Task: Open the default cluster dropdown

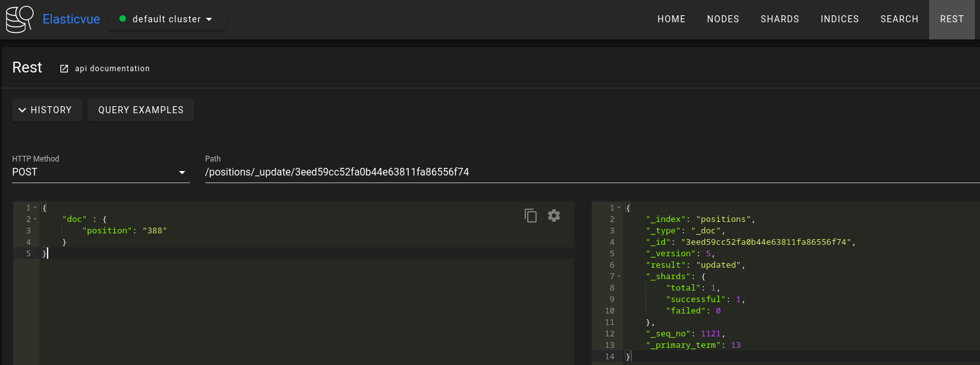Action: pos(167,19)
